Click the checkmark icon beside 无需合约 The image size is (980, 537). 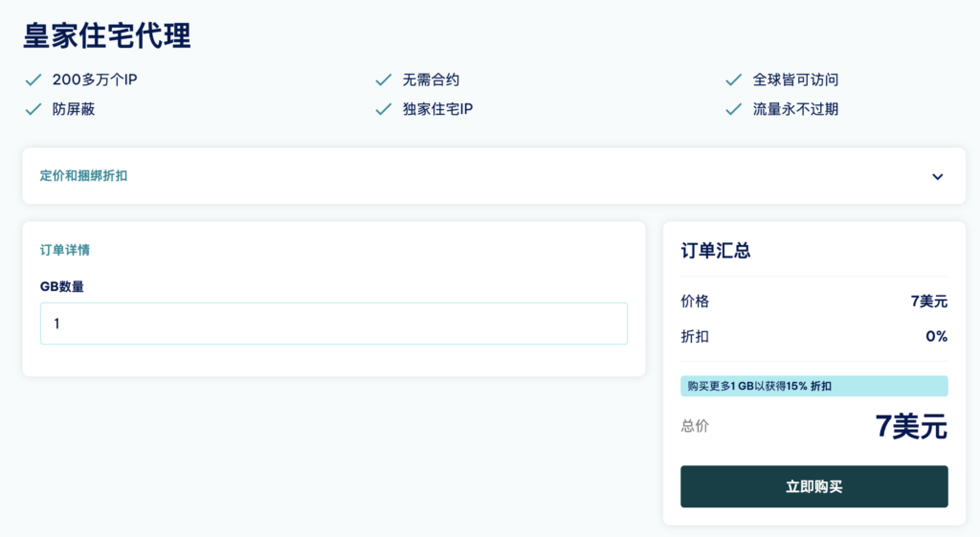coord(383,79)
